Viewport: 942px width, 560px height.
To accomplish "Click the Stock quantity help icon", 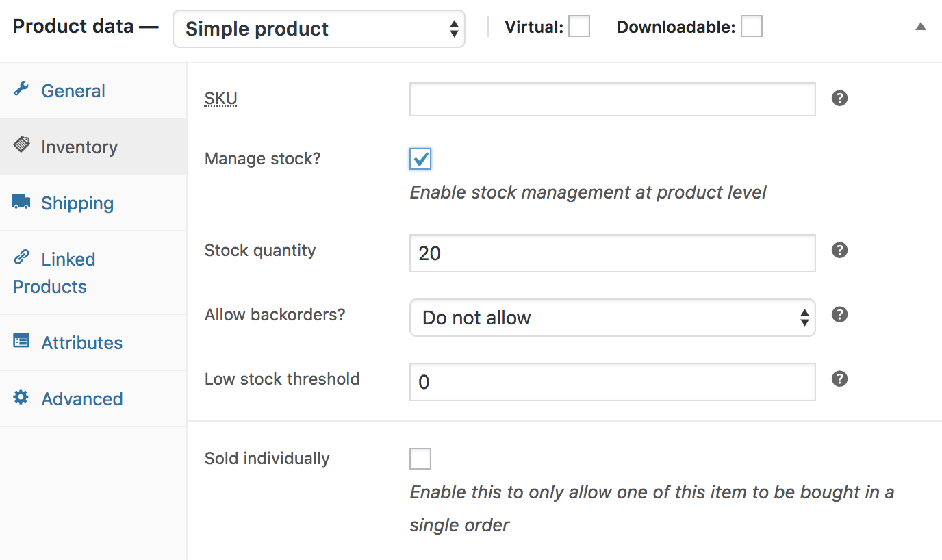I will pyautogui.click(x=839, y=250).
